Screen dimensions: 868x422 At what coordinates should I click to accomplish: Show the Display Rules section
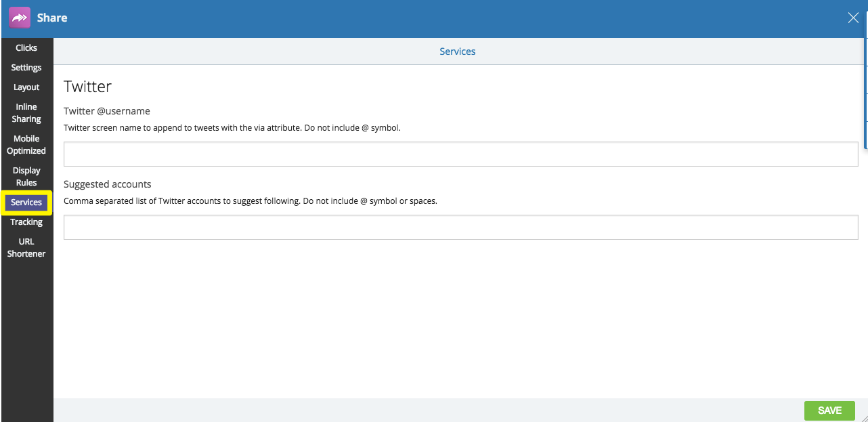26,177
